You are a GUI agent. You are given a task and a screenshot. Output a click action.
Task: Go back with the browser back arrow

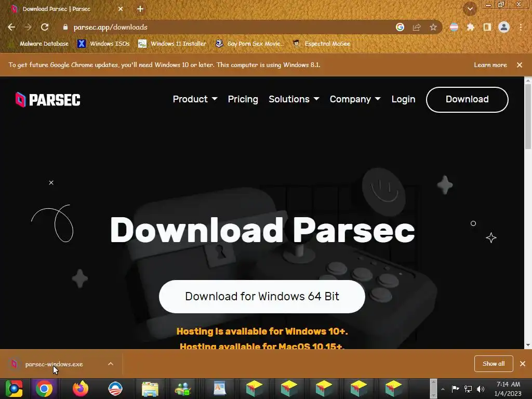coord(11,27)
